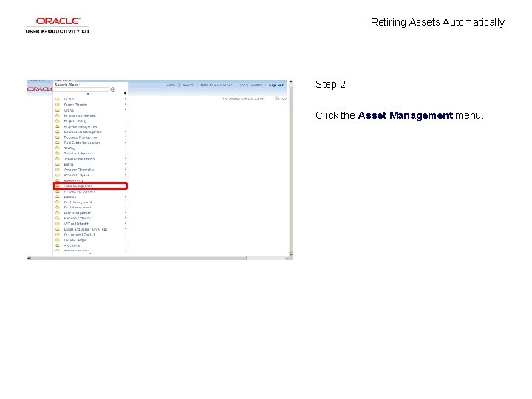Click the Add to Favorites link

(x=250, y=86)
